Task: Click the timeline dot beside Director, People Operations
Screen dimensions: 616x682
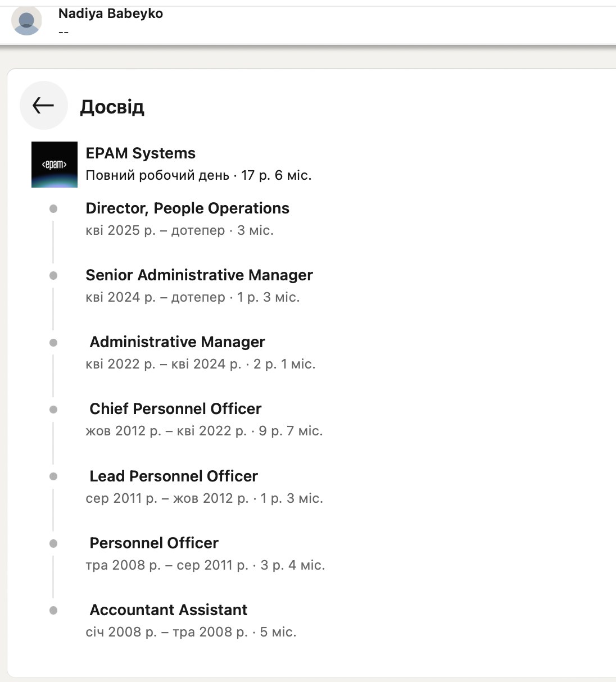Action: pos(53,208)
